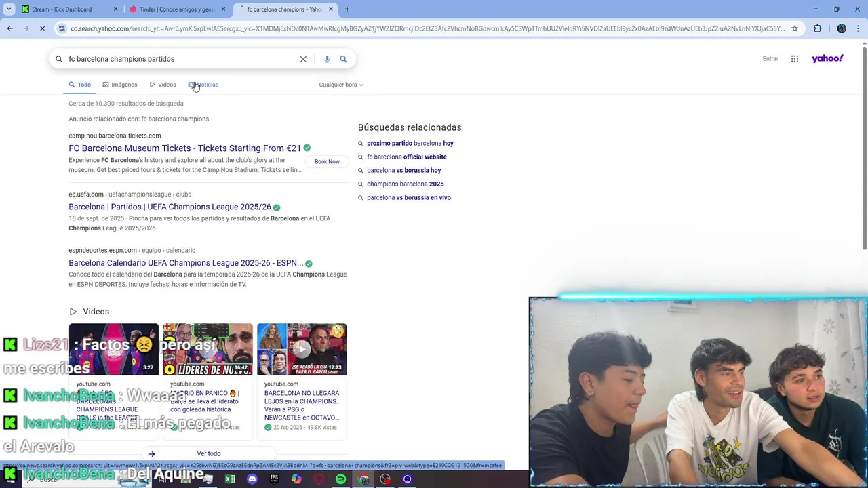Click related search champions barcelona 2025
The image size is (868, 488).
pyautogui.click(x=406, y=184)
